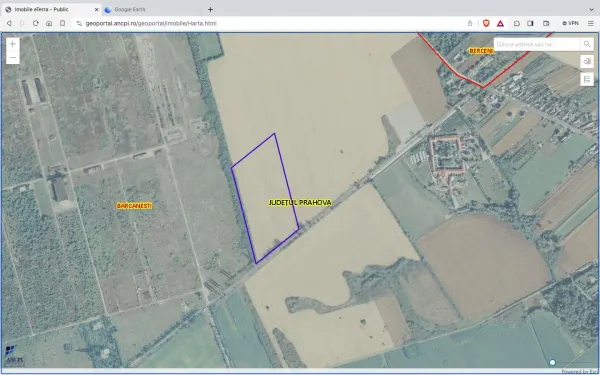Click the map search magnifier icon
Screen dimensions: 600x375
587,44
